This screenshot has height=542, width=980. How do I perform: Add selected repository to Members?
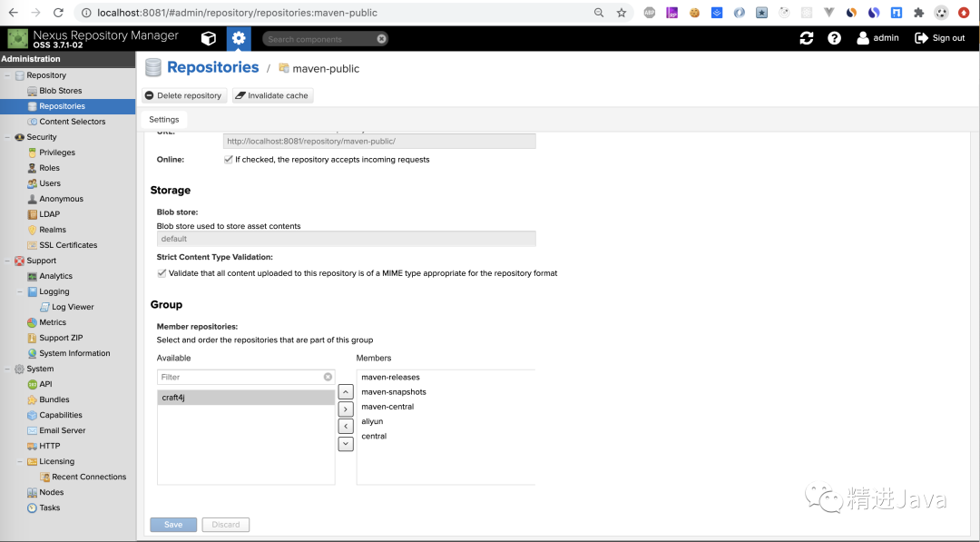coord(346,409)
